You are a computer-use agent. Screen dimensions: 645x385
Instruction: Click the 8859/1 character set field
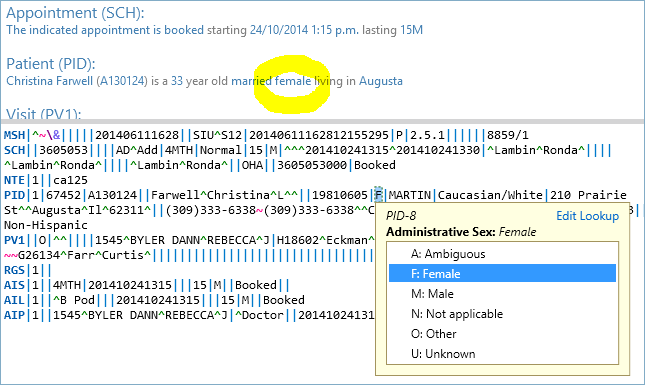(x=508, y=135)
